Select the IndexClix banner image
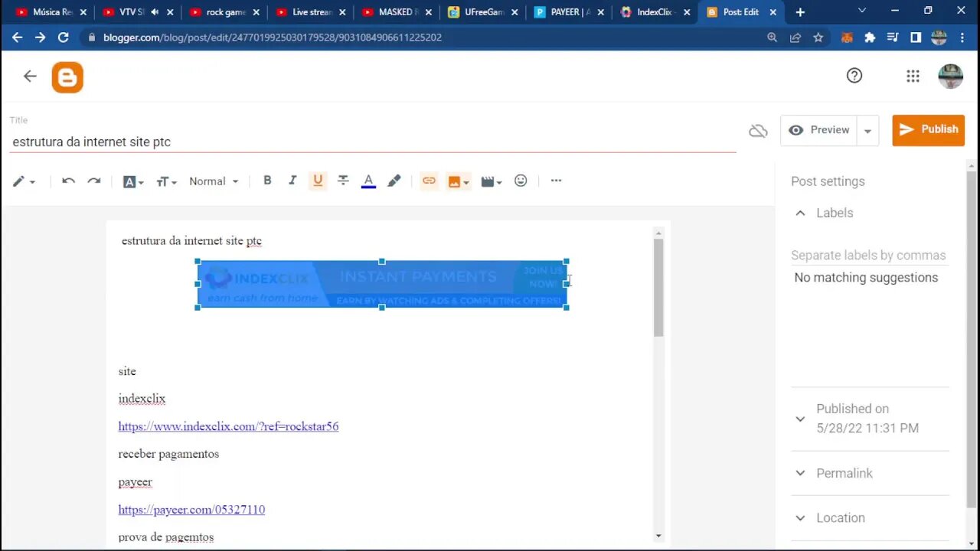This screenshot has height=551, width=980. tap(382, 284)
